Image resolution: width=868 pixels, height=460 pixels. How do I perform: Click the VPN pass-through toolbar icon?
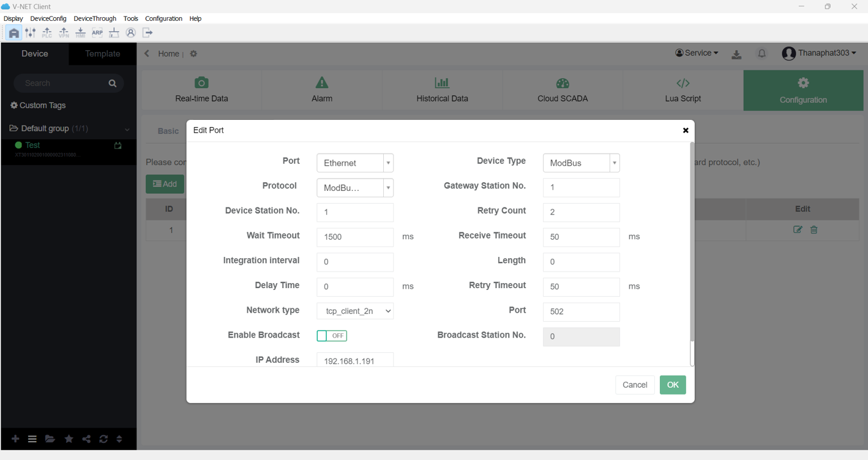(64, 33)
